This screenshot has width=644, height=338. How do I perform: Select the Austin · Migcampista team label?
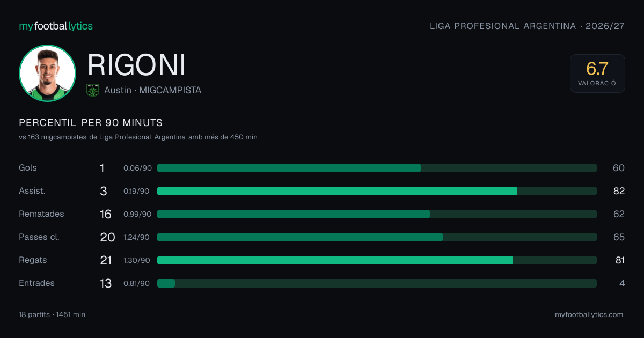[153, 90]
